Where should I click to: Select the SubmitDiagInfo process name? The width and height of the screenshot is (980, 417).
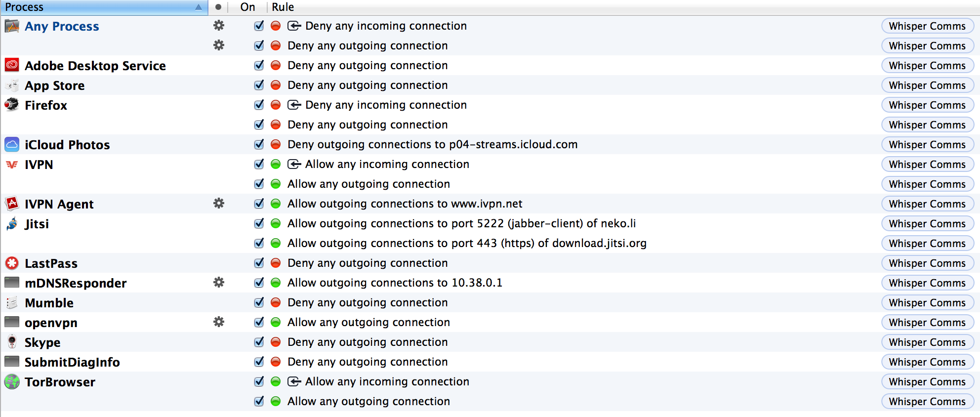72,362
